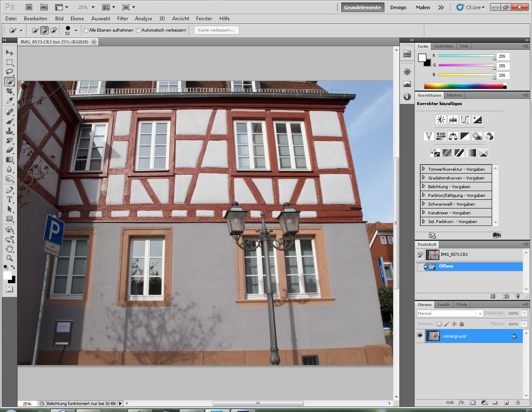Viewport: 532px width, 412px height.
Task: Select the Blur tool
Action: click(10, 169)
